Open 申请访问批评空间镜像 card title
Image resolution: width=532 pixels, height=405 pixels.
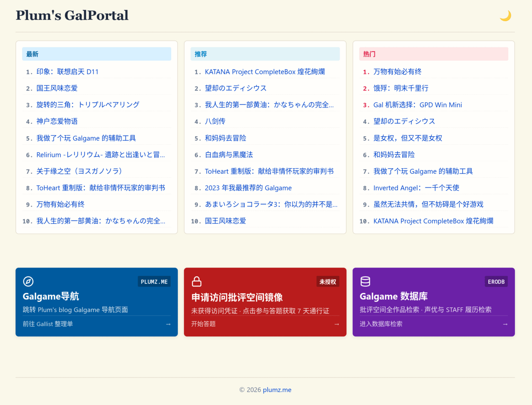coord(237,297)
